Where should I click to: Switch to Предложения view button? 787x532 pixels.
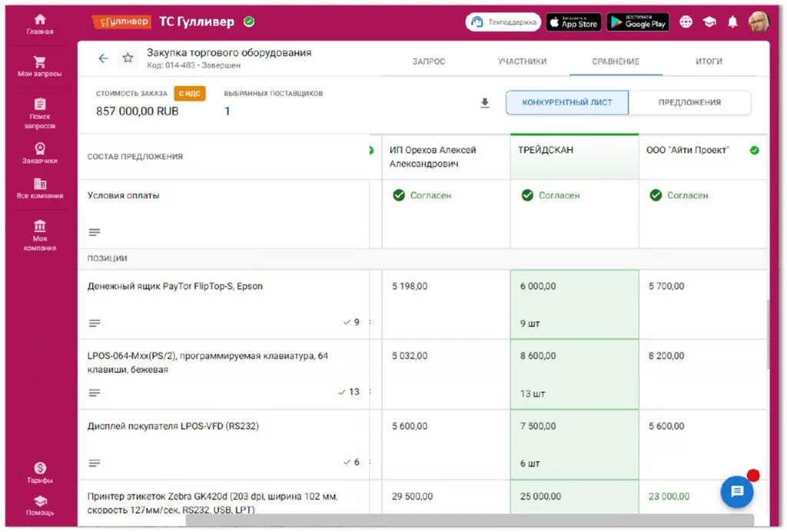689,102
